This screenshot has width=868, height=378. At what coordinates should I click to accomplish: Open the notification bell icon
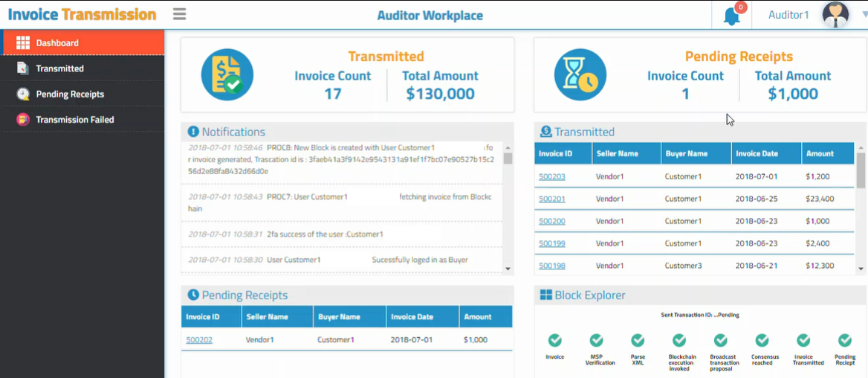(x=731, y=16)
